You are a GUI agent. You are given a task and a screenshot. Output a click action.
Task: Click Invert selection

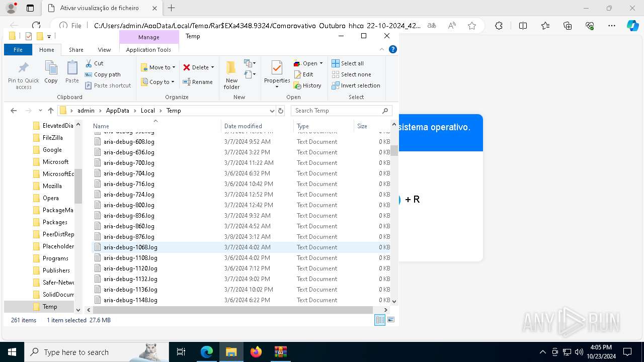[x=356, y=85]
